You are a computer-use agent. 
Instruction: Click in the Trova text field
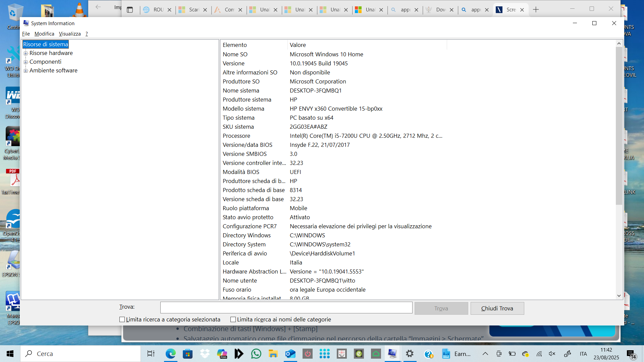286,308
